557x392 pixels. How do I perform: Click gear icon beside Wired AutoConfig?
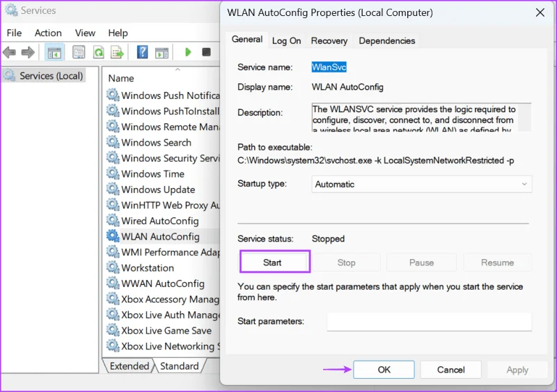click(113, 220)
